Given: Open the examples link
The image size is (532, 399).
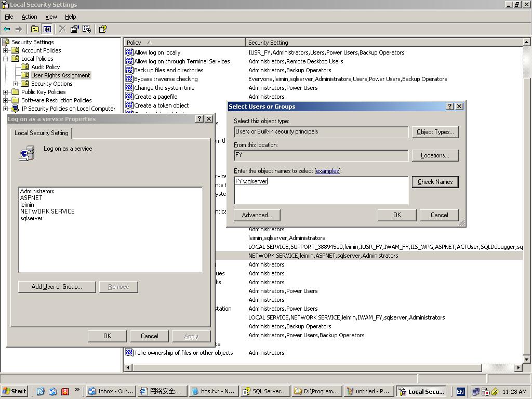Looking at the screenshot, I should 327,171.
